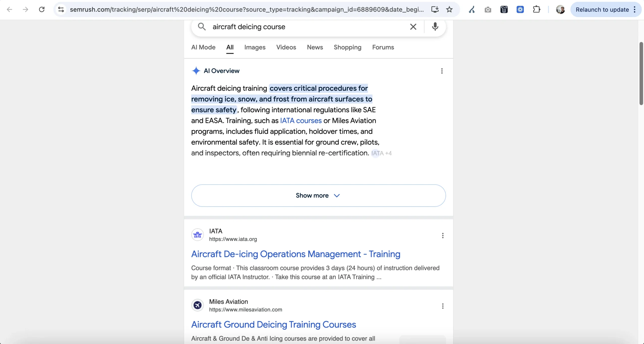Screen dimensions: 644x344
Task: Open the camera screenshot extension
Action: coord(488,10)
